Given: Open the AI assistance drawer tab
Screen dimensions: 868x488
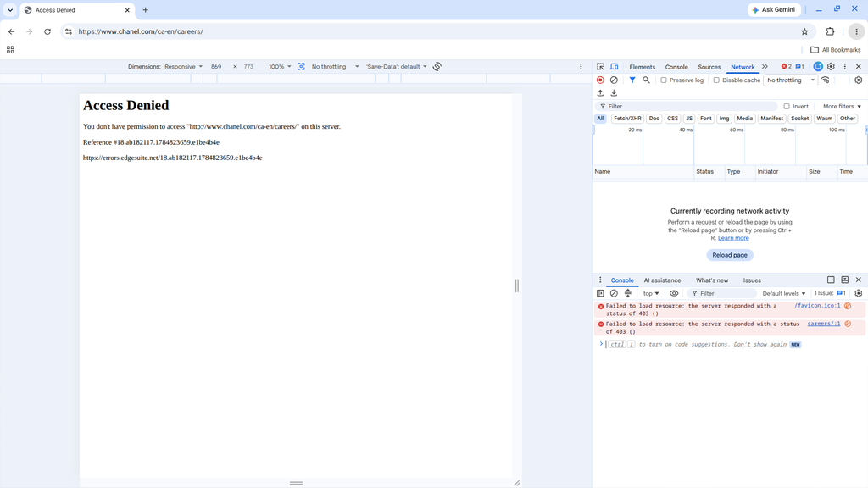Looking at the screenshot, I should click(x=662, y=280).
